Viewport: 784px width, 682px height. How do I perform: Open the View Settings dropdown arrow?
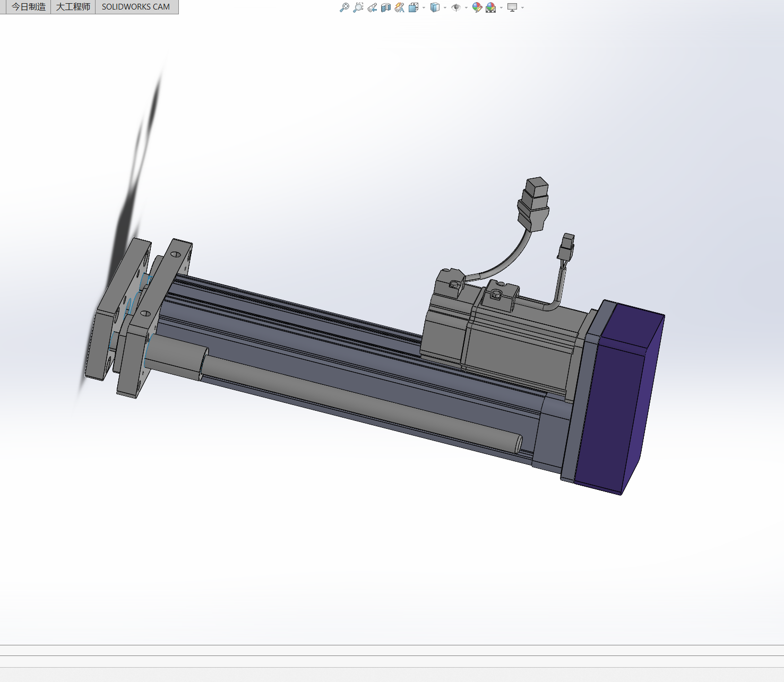[523, 7]
